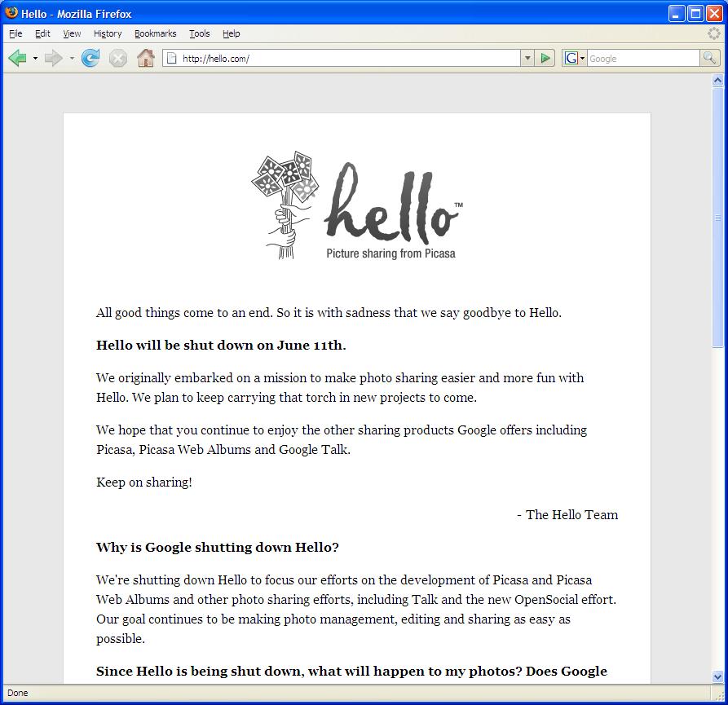Click the search magnifier icon
The image size is (728, 705).
coord(709,59)
